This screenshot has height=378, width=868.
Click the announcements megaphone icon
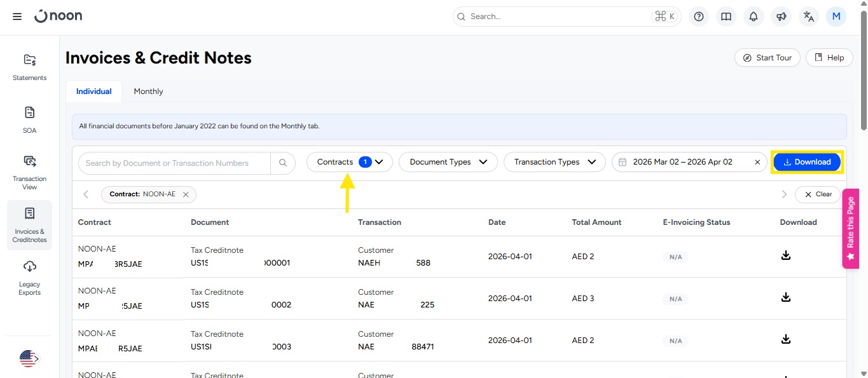pyautogui.click(x=782, y=17)
